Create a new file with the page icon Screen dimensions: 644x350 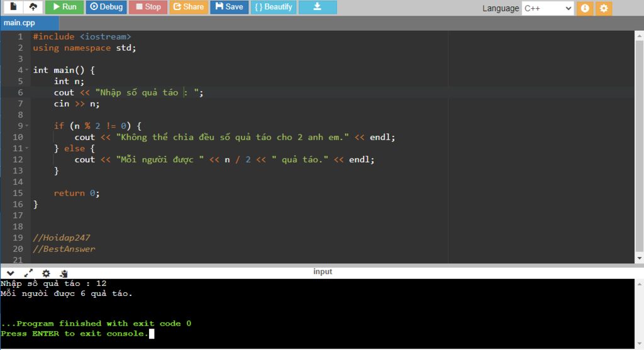13,6
